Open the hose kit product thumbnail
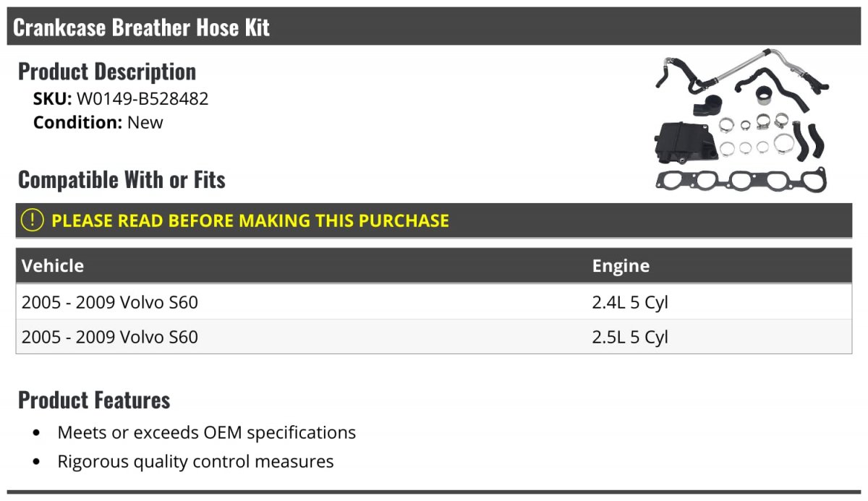The image size is (868, 501). click(741, 120)
